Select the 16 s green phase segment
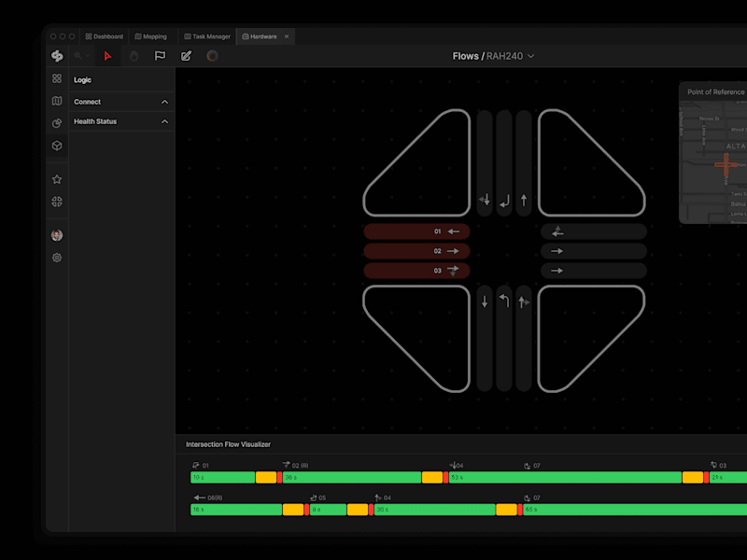Image resolution: width=747 pixels, height=560 pixels. click(236, 510)
